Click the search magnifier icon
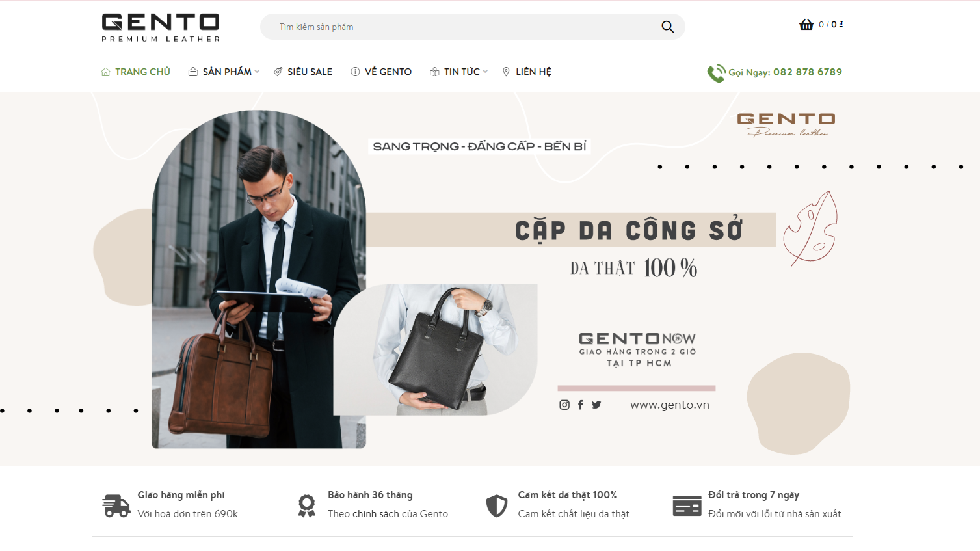980x551 pixels. click(x=667, y=27)
